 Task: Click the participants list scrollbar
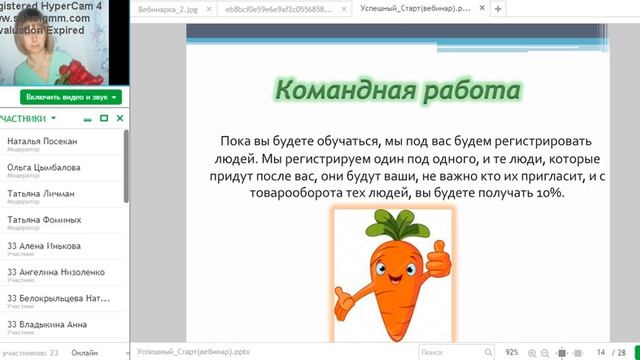click(126, 166)
